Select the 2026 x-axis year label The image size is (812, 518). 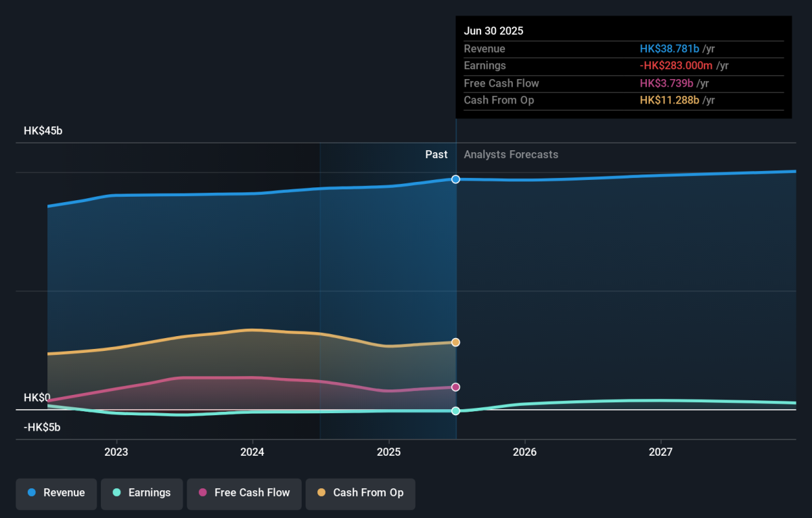(x=524, y=452)
